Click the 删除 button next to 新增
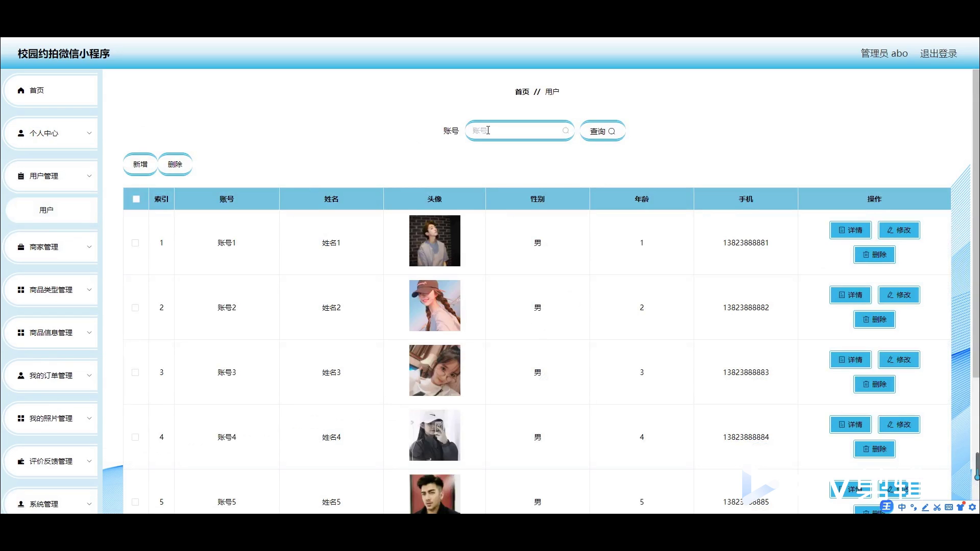 pyautogui.click(x=175, y=164)
